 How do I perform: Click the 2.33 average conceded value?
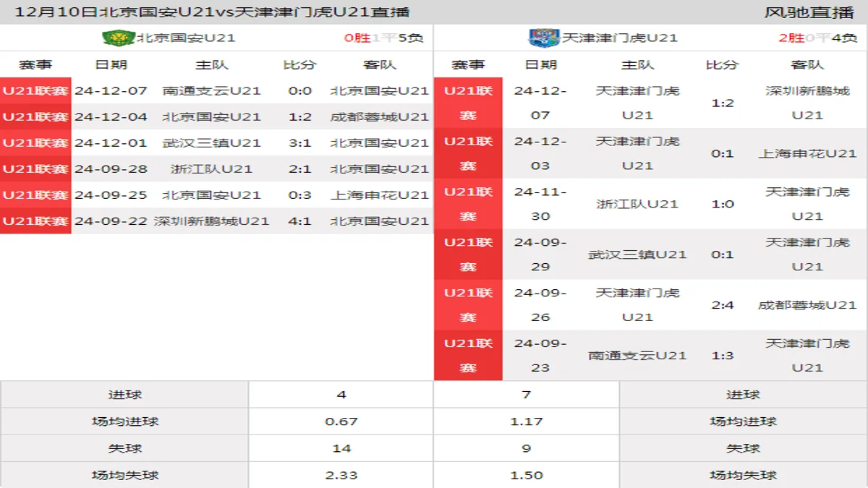(341, 475)
